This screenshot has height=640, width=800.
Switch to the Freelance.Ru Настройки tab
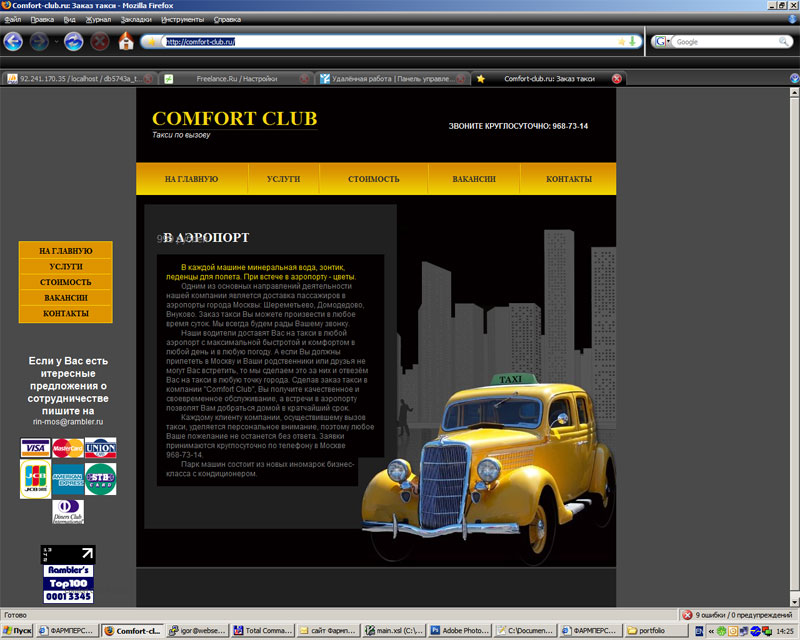(236, 79)
